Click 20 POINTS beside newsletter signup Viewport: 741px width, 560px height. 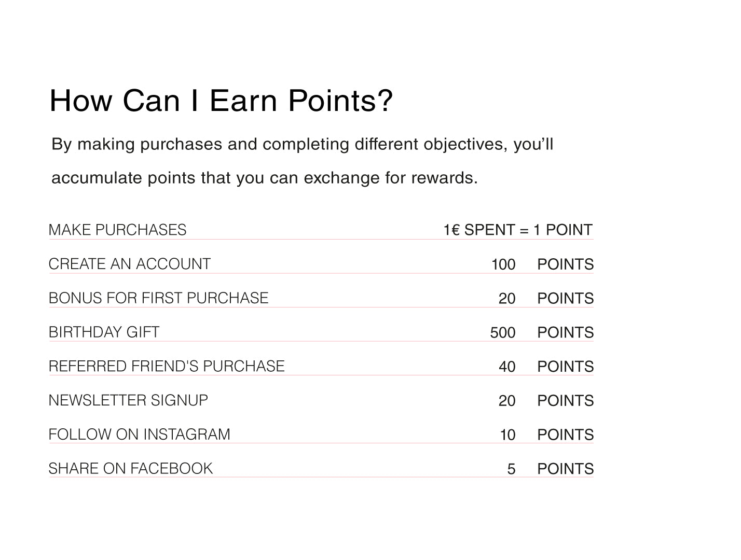tap(546, 401)
